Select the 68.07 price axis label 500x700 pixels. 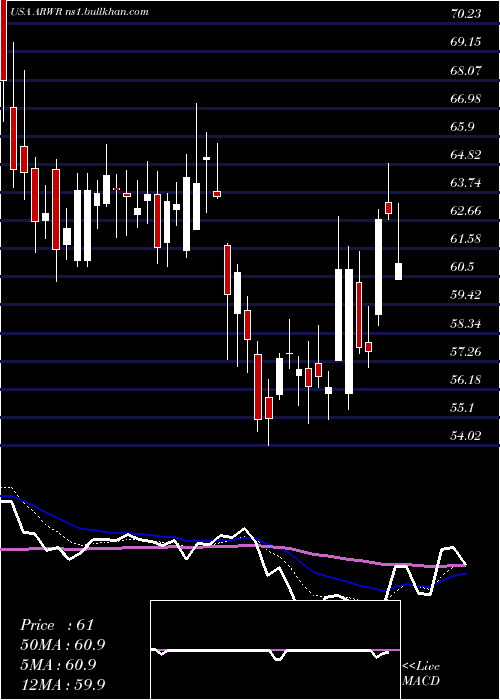466,70
